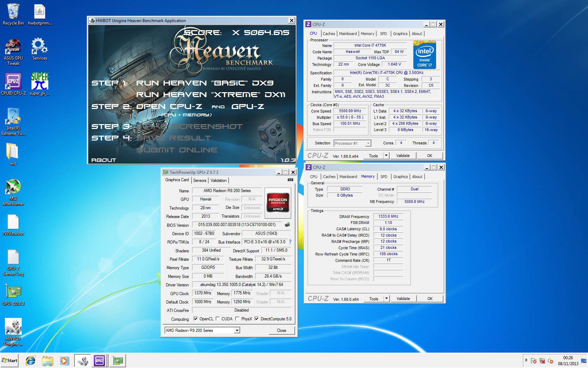588x368 pixels.
Task: Open the Validation tab in GPU-Z
Action: point(218,180)
